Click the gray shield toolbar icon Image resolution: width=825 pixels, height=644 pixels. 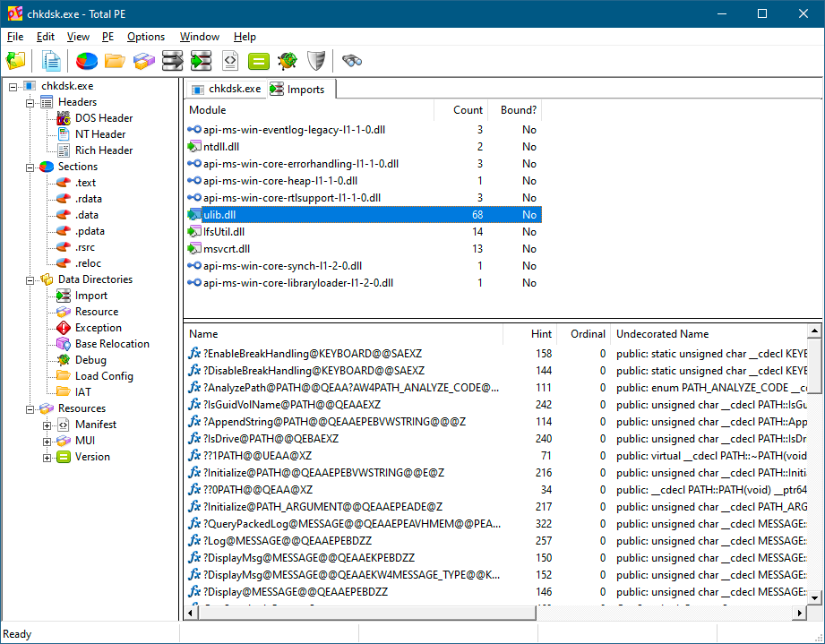[315, 61]
